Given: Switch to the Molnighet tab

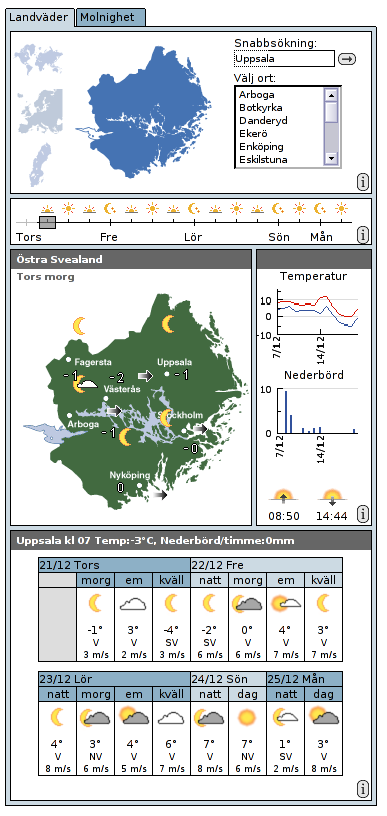Looking at the screenshot, I should tap(110, 17).
